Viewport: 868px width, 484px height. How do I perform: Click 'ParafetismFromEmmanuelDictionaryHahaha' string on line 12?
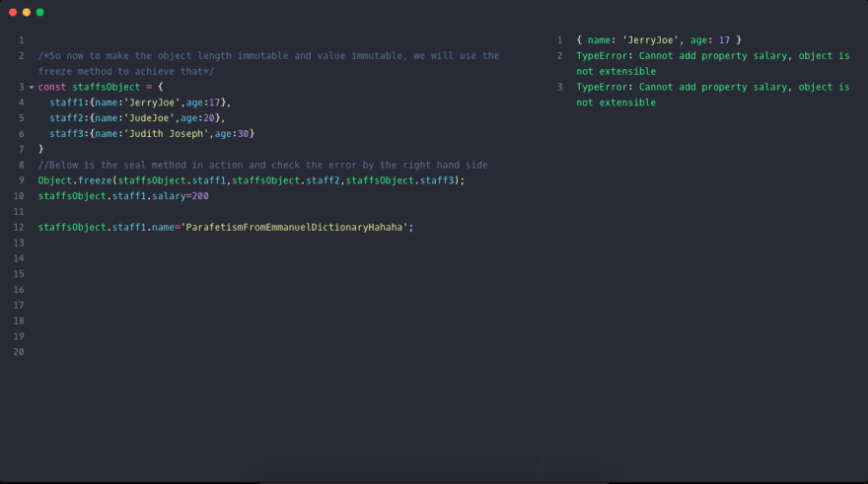tap(294, 228)
